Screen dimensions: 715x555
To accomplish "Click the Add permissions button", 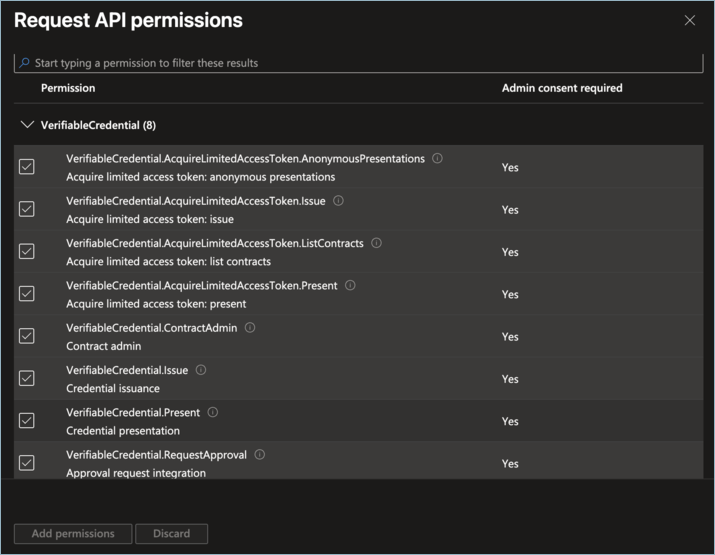I will [x=73, y=534].
